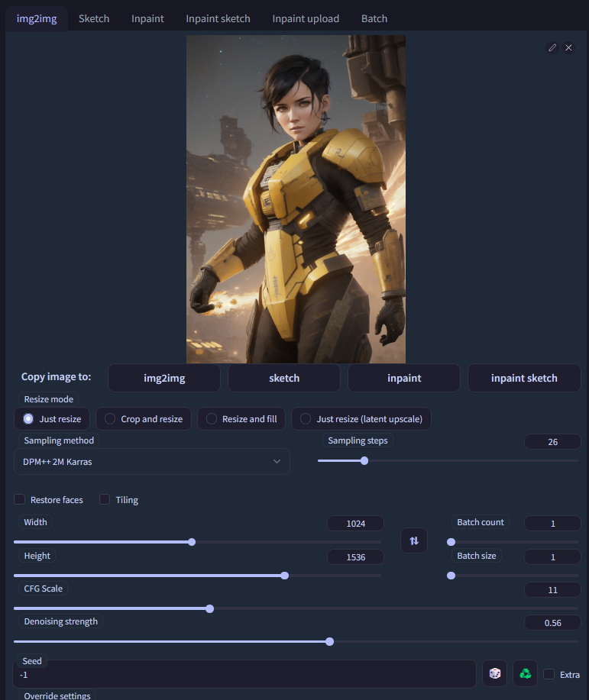
Task: Click the Denoising strength slider handle
Action: [330, 641]
